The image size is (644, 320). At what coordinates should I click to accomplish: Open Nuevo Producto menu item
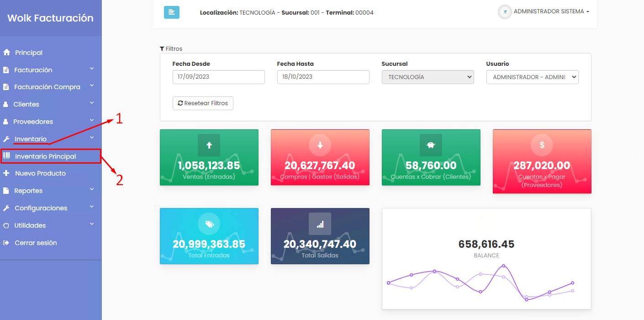[x=40, y=173]
